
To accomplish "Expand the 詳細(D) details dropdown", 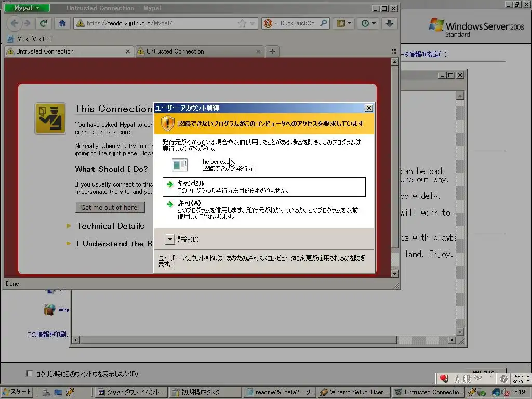I will pyautogui.click(x=170, y=239).
